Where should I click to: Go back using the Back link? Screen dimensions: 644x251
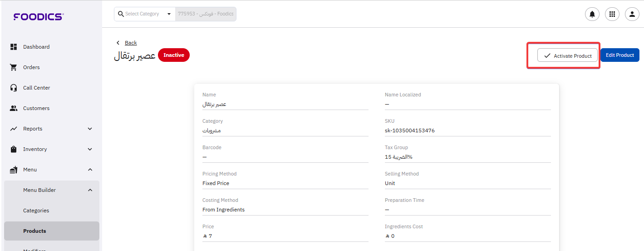pyautogui.click(x=130, y=43)
